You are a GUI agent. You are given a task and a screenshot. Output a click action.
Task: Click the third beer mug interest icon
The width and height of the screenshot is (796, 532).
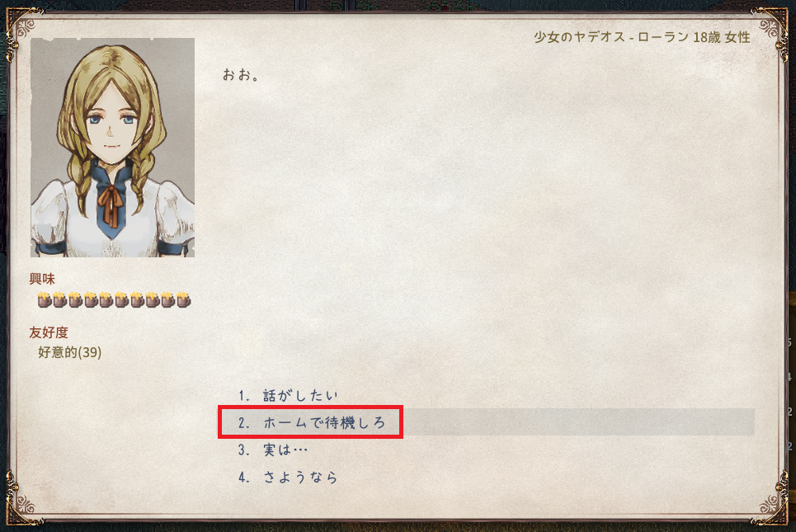point(75,300)
